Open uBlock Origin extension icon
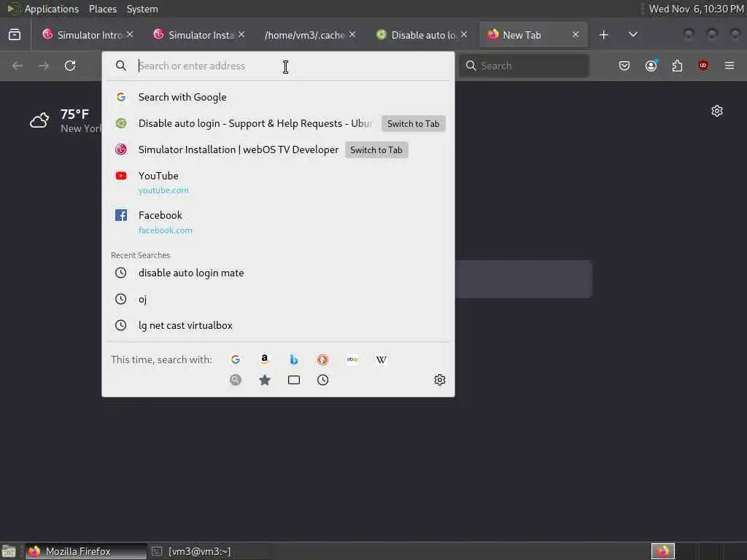747x560 pixels. tap(703, 66)
